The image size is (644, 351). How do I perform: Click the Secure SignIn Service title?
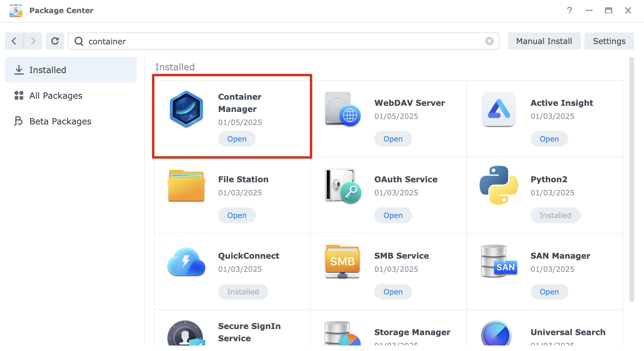tap(249, 332)
